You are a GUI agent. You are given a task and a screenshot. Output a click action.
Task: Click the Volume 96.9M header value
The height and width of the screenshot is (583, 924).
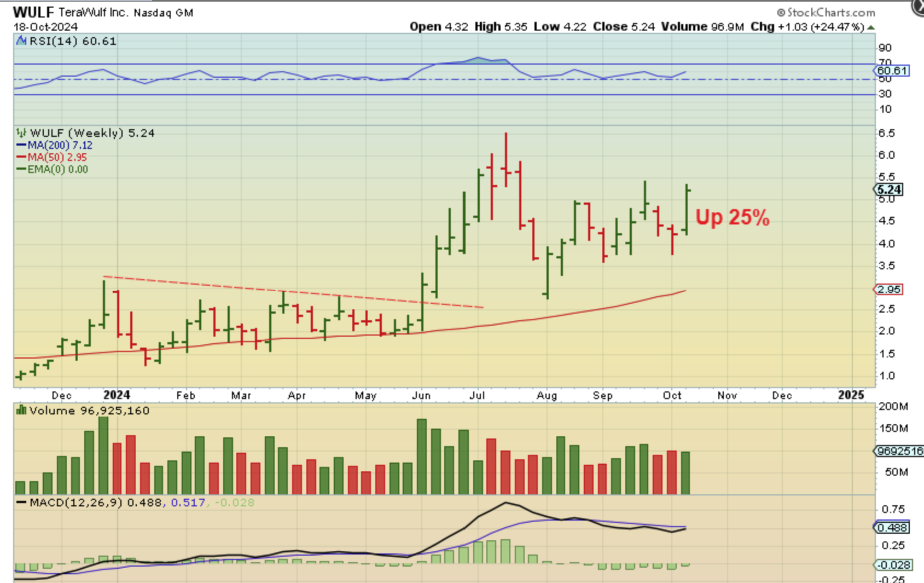coord(702,27)
